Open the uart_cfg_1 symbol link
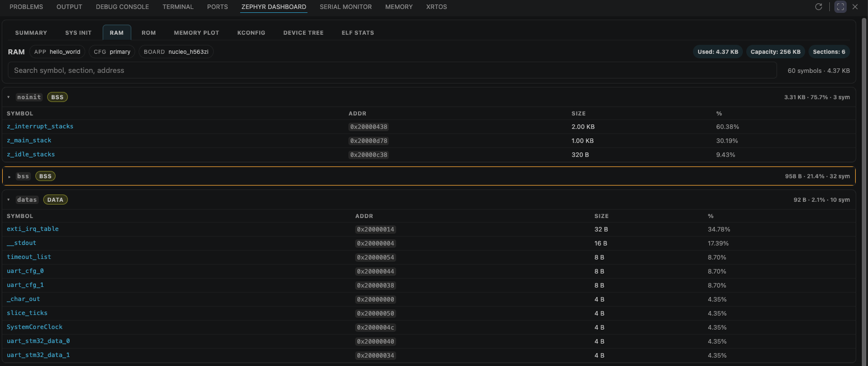 (25, 285)
